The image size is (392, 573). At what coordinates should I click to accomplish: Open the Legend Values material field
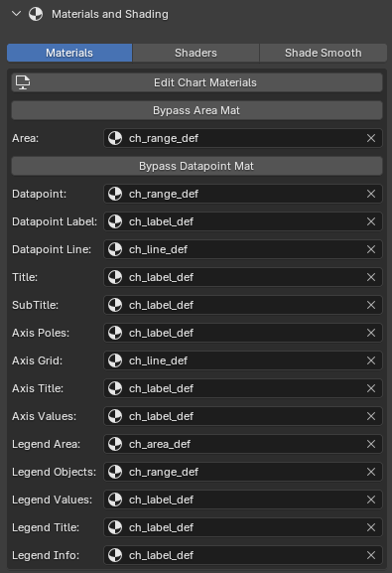[x=243, y=500]
